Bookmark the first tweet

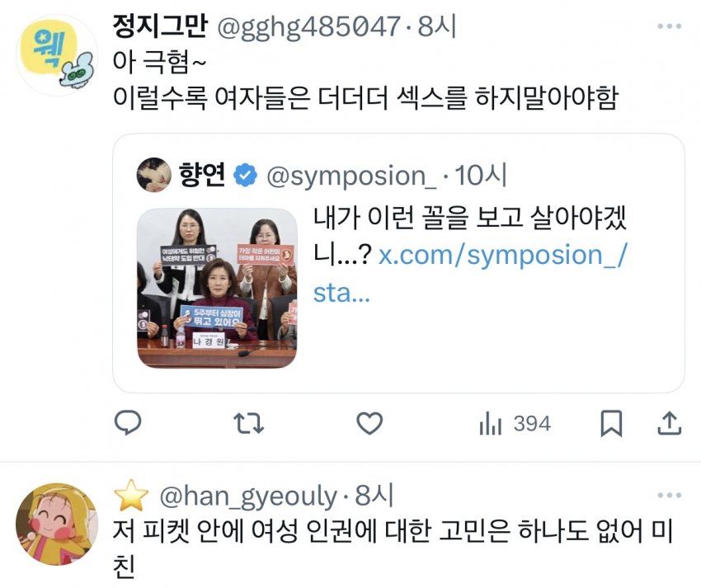(610, 423)
